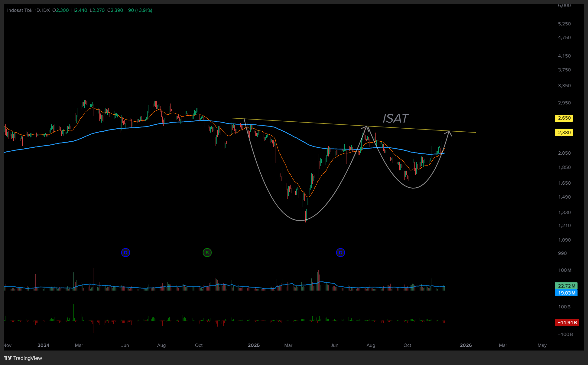Click the red −11.91B indicator label
Screen dimensions: 588x365
click(x=567, y=323)
